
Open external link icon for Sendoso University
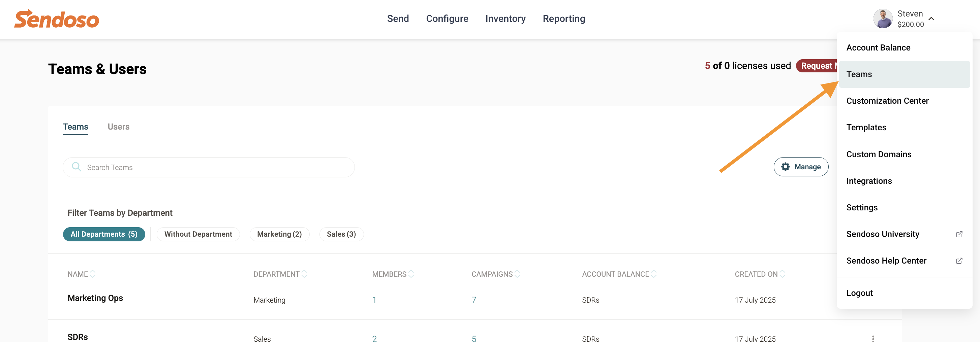959,234
